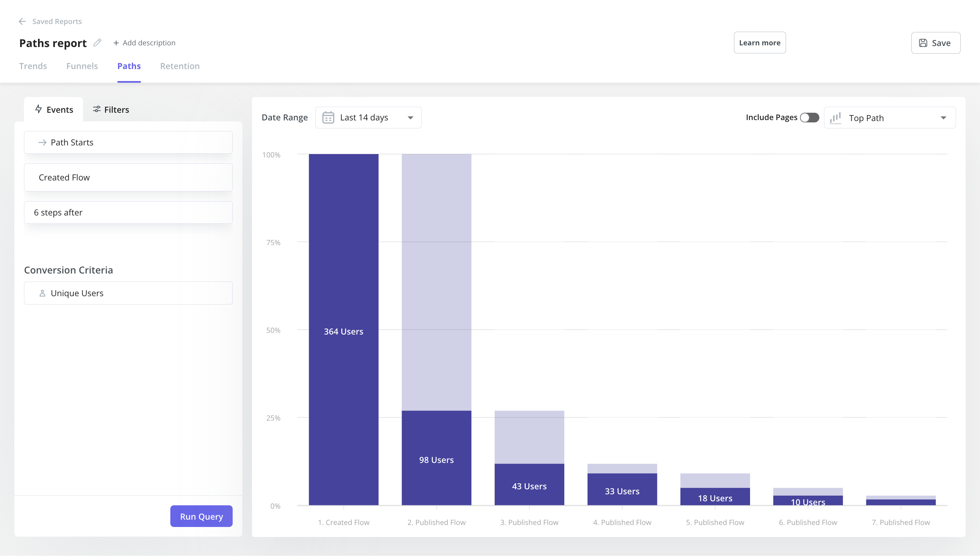Click the Unique Users person icon
980x556 pixels.
click(x=42, y=293)
